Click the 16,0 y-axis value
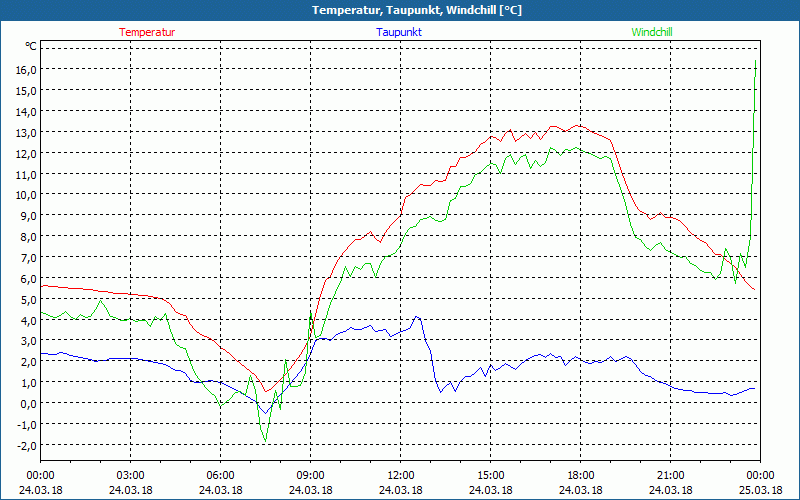 [26, 70]
